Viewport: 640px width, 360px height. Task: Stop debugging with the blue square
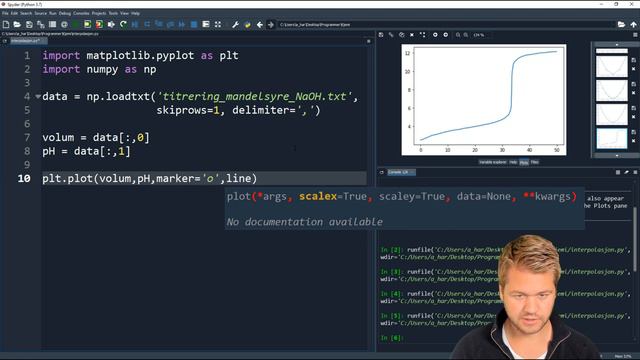194,25
